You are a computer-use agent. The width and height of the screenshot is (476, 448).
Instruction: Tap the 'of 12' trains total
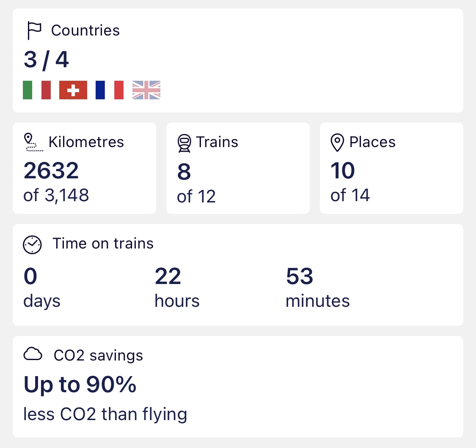196,197
